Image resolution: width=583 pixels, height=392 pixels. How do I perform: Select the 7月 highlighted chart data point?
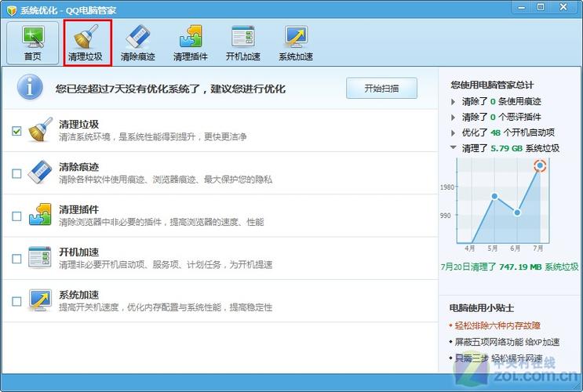coord(540,165)
